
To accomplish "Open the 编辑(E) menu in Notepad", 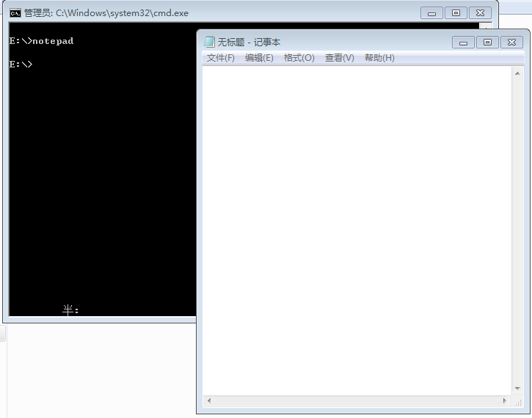I will pos(259,58).
